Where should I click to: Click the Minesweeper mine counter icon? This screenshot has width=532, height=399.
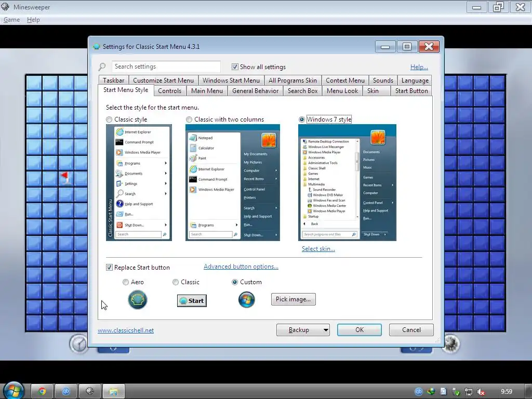point(450,344)
